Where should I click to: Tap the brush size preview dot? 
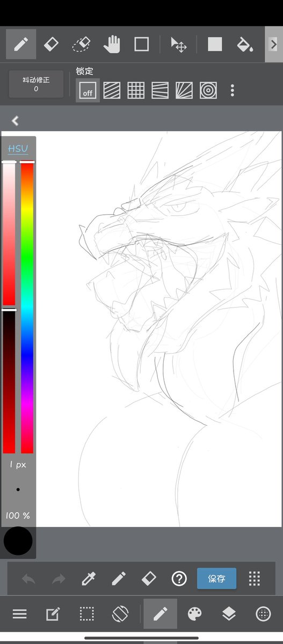[18, 489]
